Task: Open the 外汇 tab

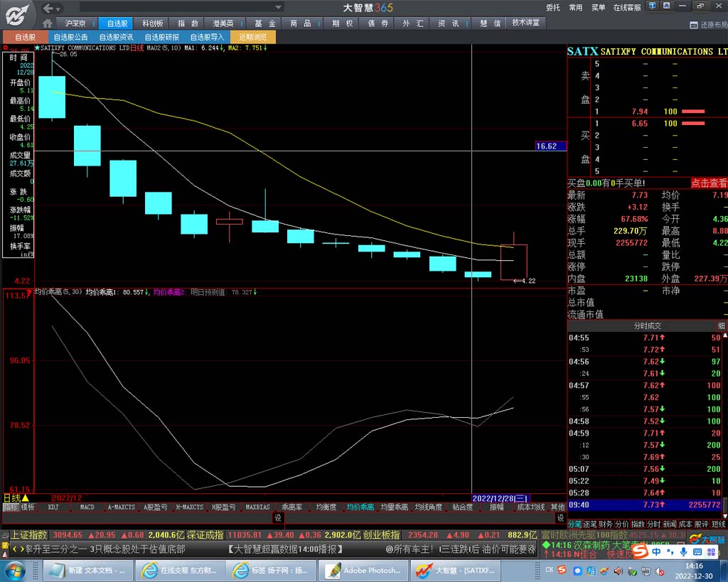Action: click(x=413, y=23)
